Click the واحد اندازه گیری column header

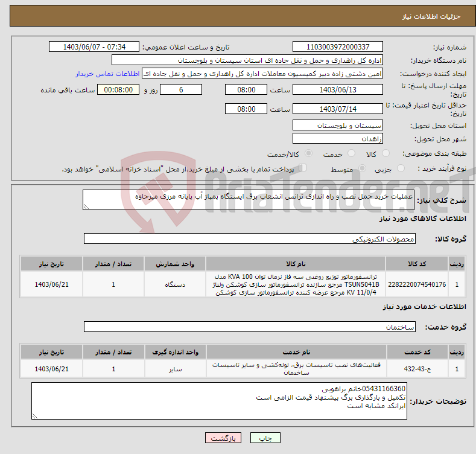[x=175, y=352]
